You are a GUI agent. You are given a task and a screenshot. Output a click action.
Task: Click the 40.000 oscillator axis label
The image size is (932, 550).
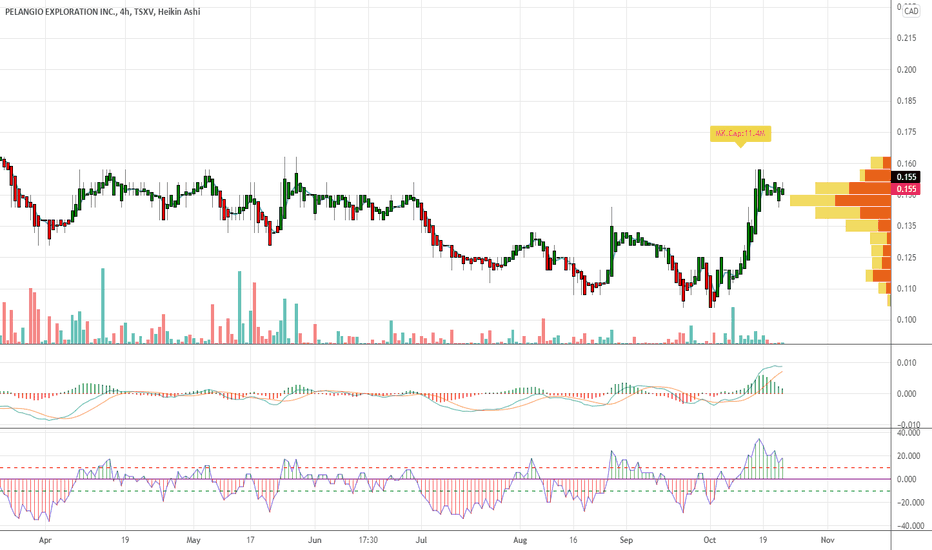tap(910, 433)
